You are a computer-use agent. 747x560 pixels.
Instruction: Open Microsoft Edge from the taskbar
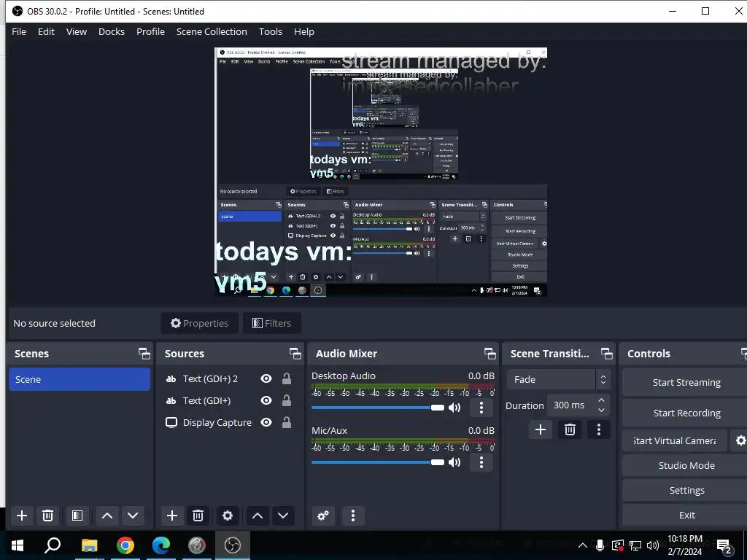pyautogui.click(x=161, y=545)
